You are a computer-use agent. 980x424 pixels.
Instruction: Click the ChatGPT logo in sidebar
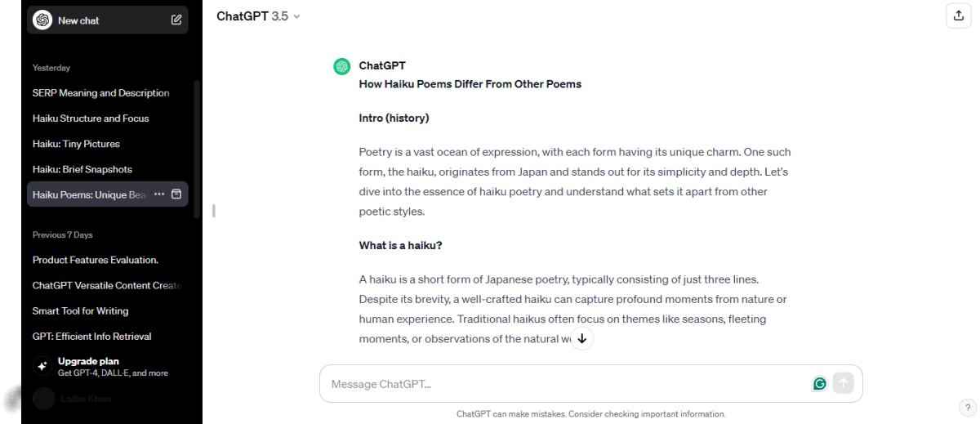click(42, 20)
